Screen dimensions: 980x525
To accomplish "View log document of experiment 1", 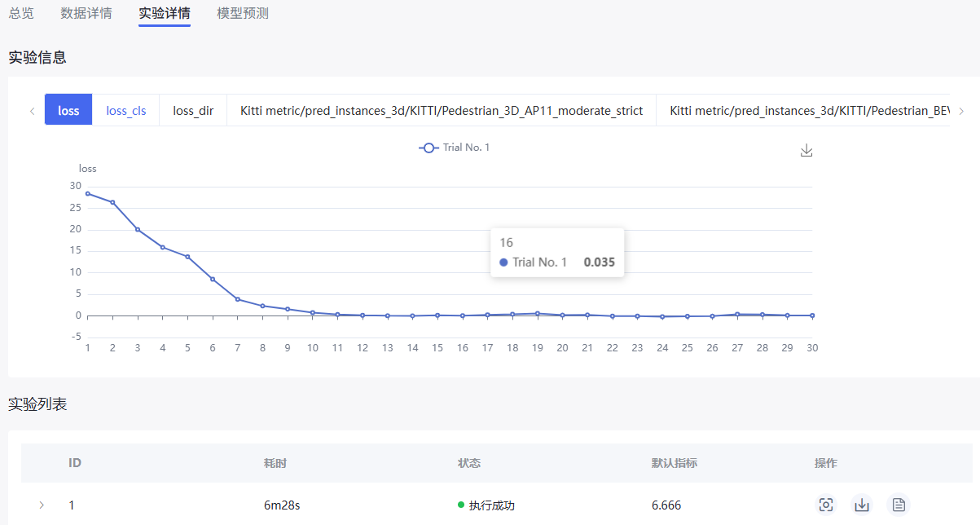I will [899, 505].
